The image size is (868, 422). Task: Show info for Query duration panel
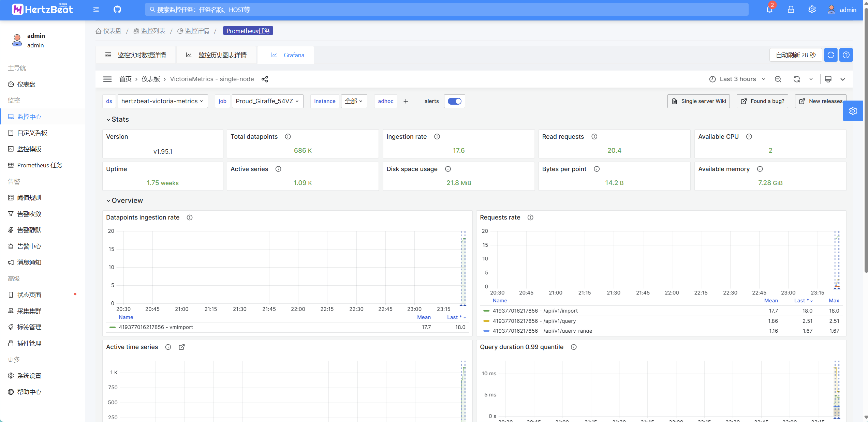(x=574, y=347)
